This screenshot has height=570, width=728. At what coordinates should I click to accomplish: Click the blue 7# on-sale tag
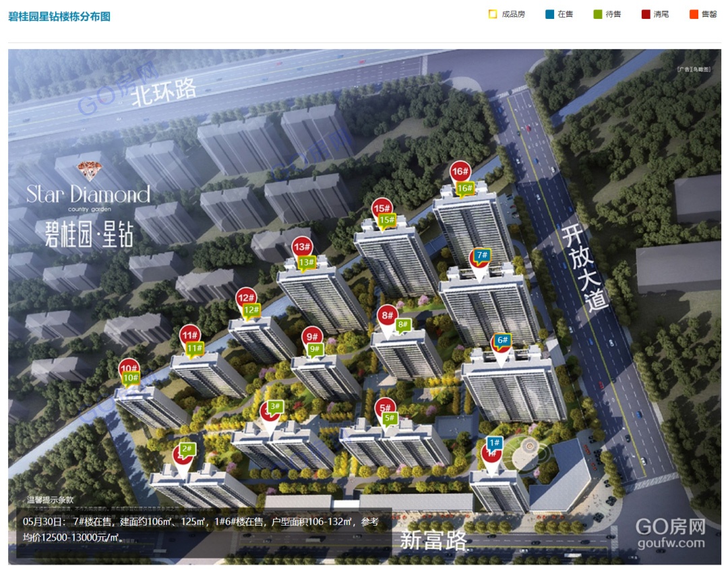[482, 255]
